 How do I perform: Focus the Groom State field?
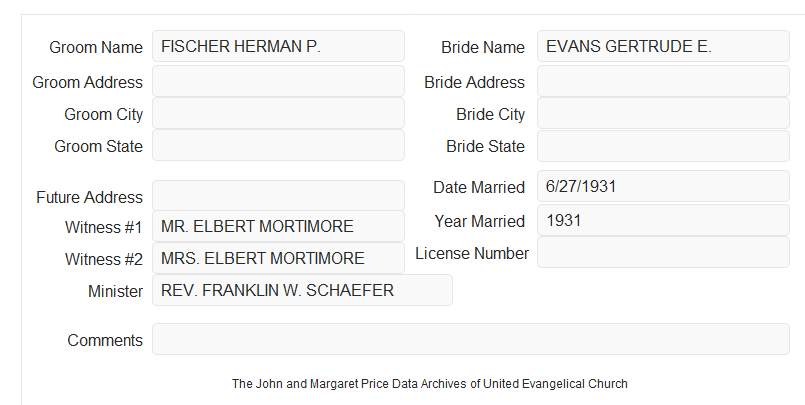point(278,145)
